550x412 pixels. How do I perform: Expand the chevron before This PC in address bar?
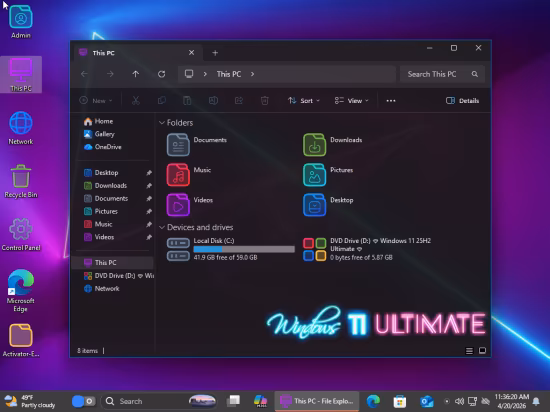click(205, 74)
